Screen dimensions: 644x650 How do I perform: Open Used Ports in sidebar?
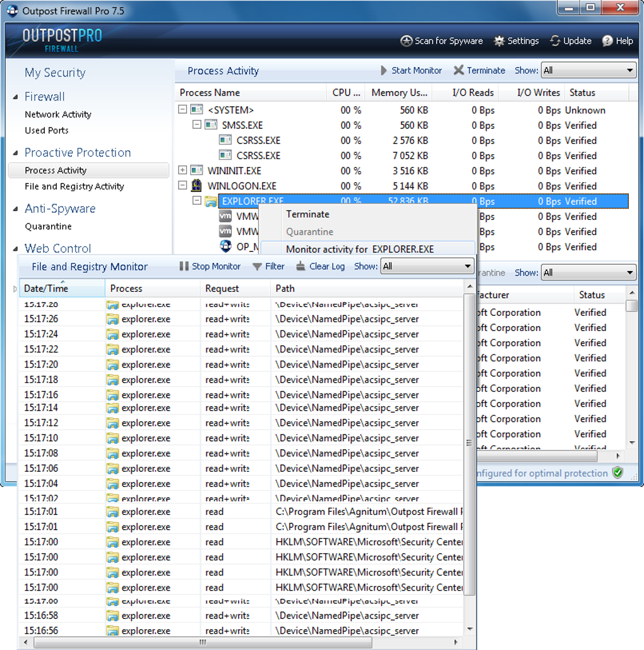click(47, 131)
